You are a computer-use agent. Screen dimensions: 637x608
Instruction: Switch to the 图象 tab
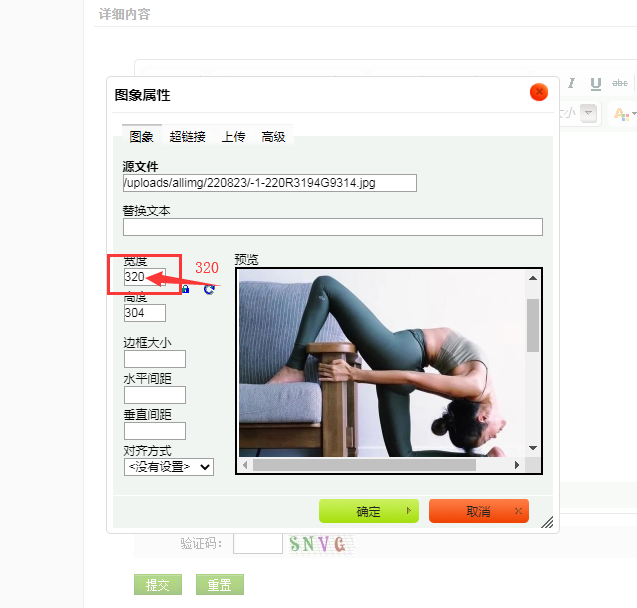(x=141, y=136)
